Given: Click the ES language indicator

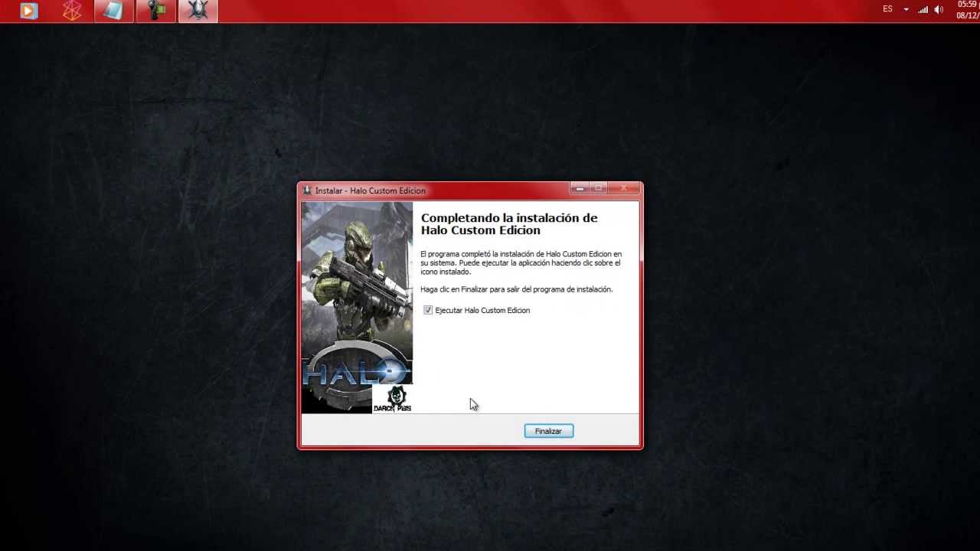Looking at the screenshot, I should click(887, 9).
